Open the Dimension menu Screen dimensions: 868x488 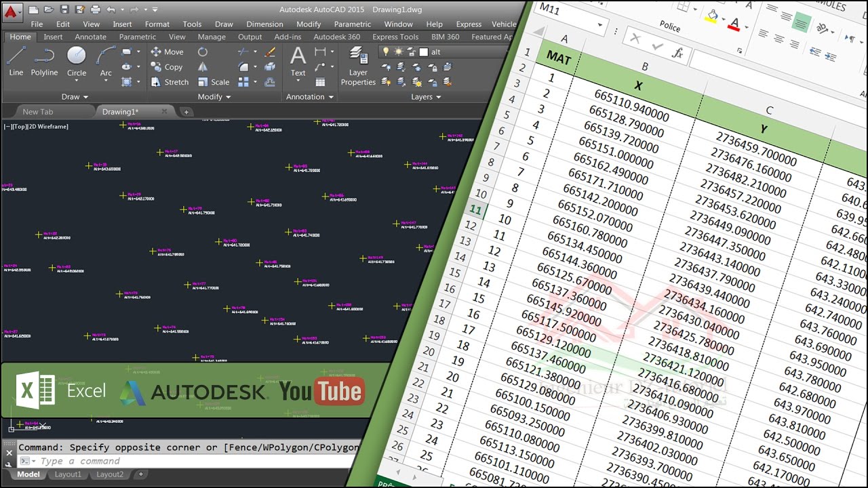[265, 24]
